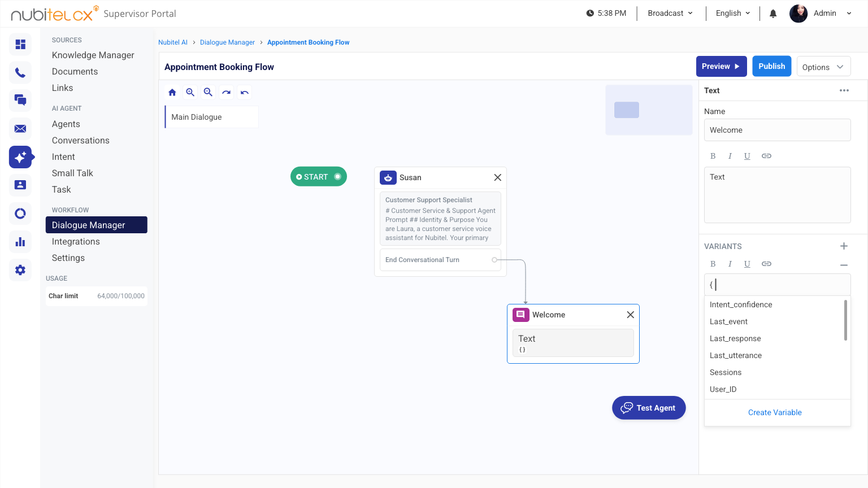The width and height of the screenshot is (868, 488).
Task: Insert a link in the Variants editor
Action: (766, 264)
